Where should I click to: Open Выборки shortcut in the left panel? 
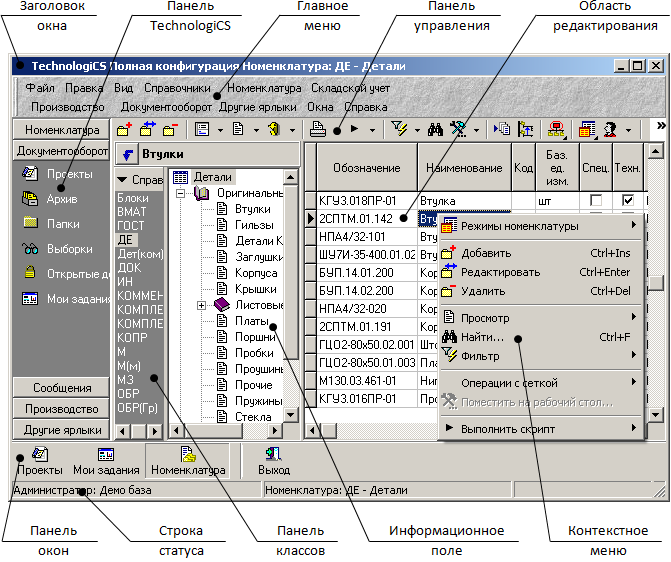pyautogui.click(x=57, y=249)
